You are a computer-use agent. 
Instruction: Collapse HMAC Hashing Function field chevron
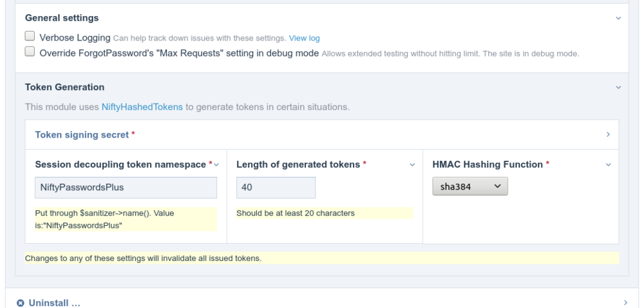click(x=608, y=165)
